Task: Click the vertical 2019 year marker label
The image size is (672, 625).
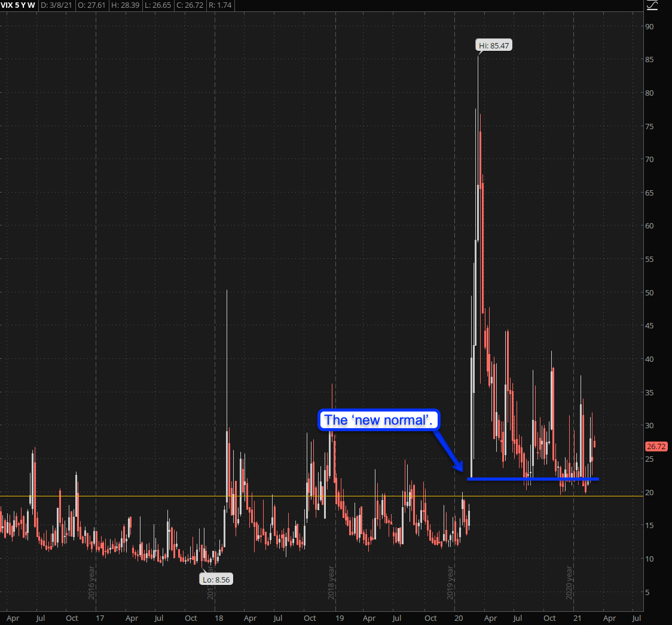Action: pyautogui.click(x=450, y=583)
